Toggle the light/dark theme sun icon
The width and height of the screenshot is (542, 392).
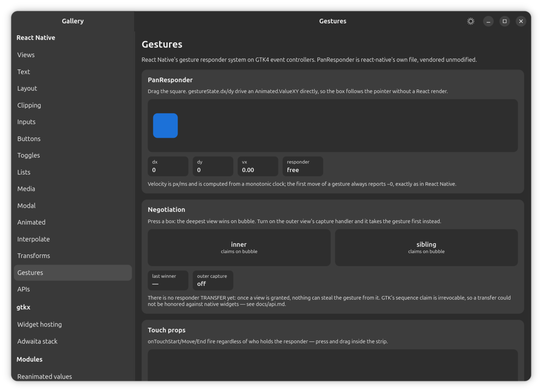(471, 21)
